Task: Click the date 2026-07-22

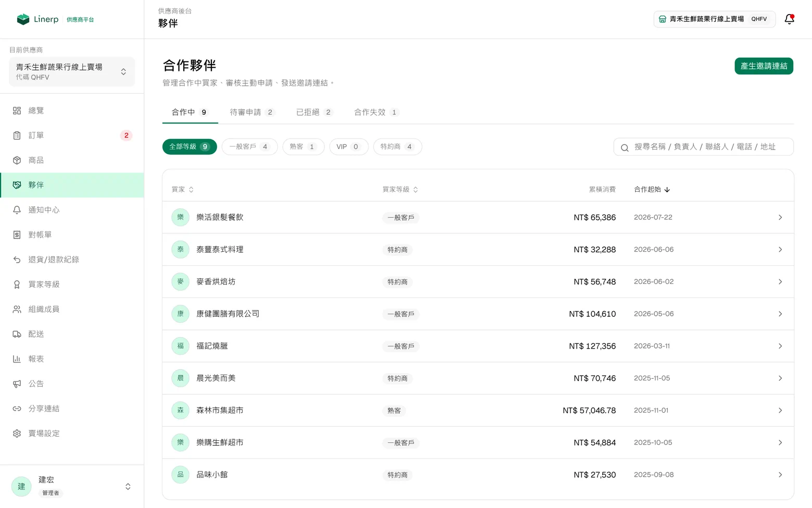Action: (653, 217)
